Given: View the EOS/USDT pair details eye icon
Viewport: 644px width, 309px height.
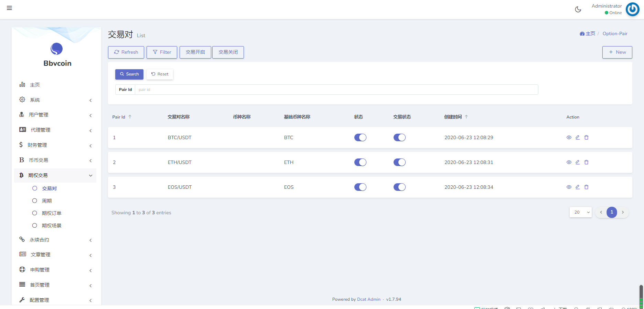Looking at the screenshot, I should pos(569,187).
